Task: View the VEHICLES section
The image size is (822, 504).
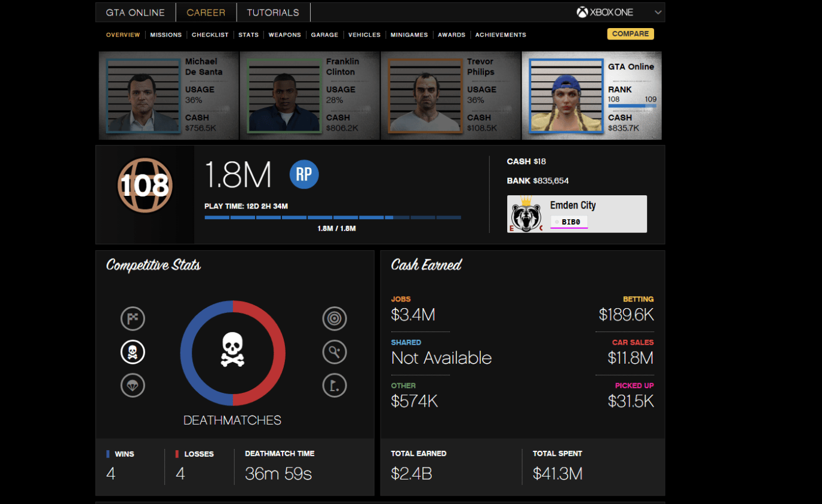Action: (x=364, y=35)
